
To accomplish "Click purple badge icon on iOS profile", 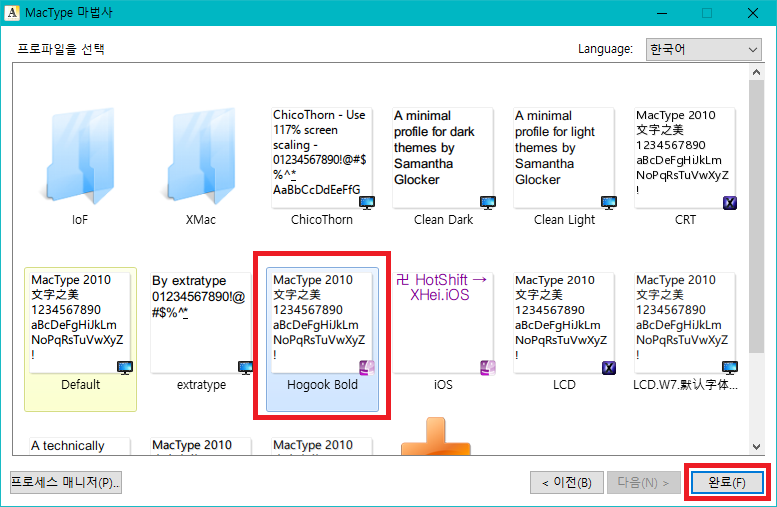I will point(488,367).
